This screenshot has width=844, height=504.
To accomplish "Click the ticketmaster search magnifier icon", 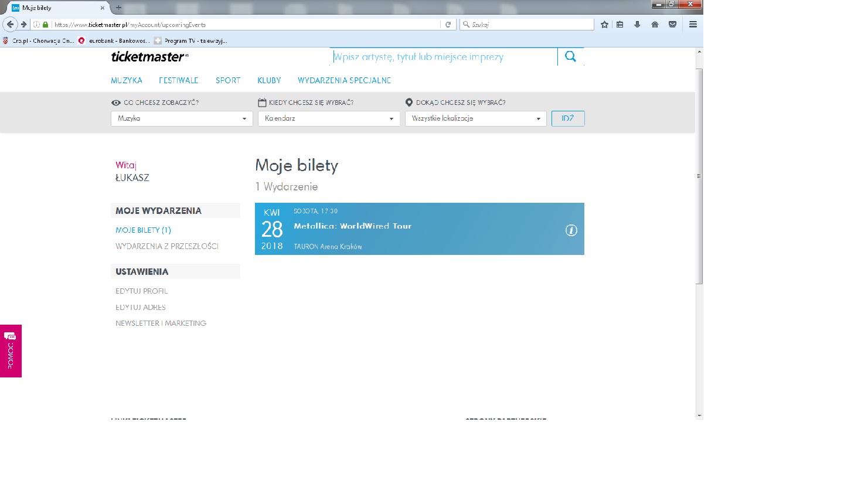I will (570, 56).
